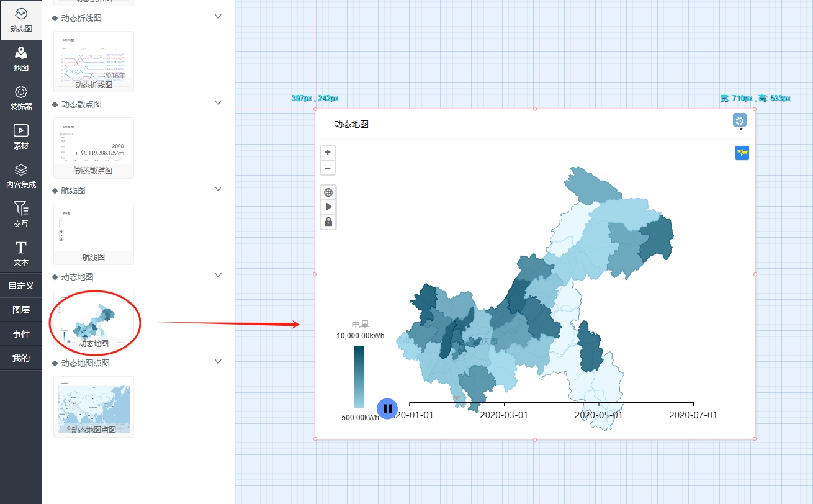Switch to the 图层 tab
This screenshot has height=504, width=813.
(x=21, y=310)
